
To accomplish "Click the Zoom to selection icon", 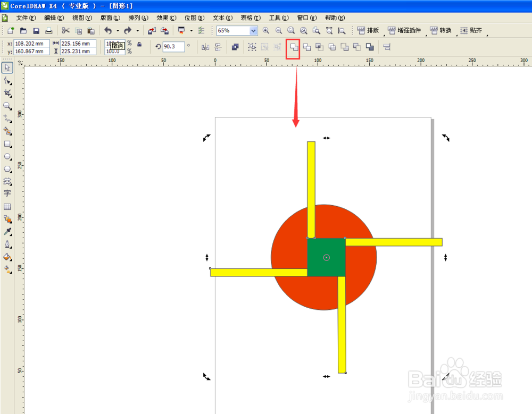I will tap(291, 30).
